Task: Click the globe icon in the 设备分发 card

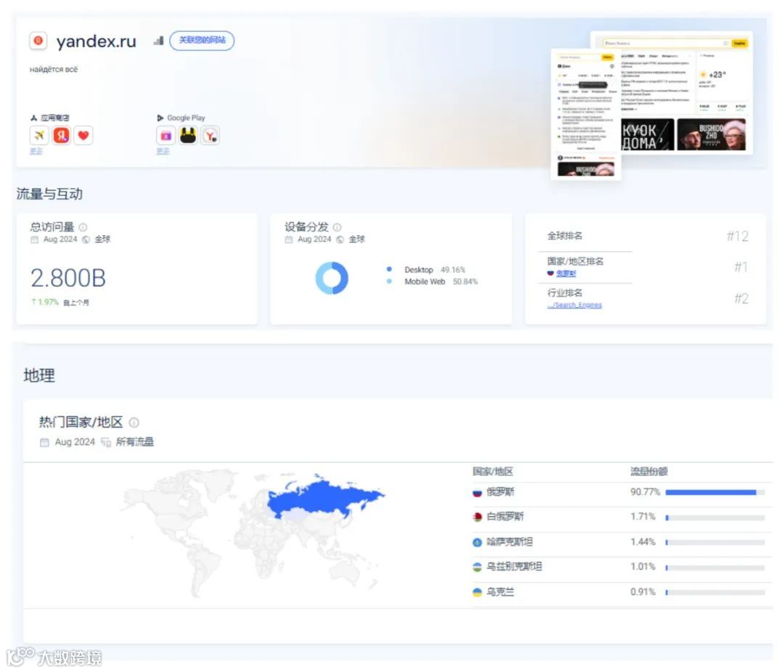Action: point(340,239)
